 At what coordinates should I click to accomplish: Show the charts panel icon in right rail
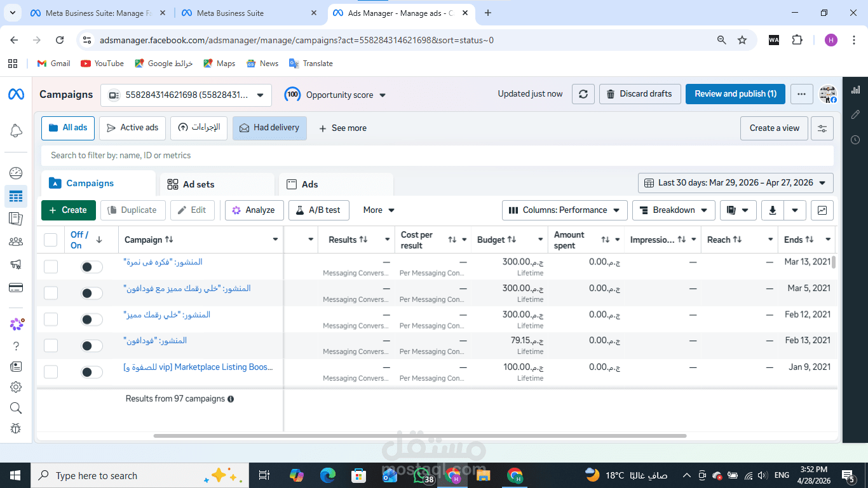pyautogui.click(x=855, y=90)
